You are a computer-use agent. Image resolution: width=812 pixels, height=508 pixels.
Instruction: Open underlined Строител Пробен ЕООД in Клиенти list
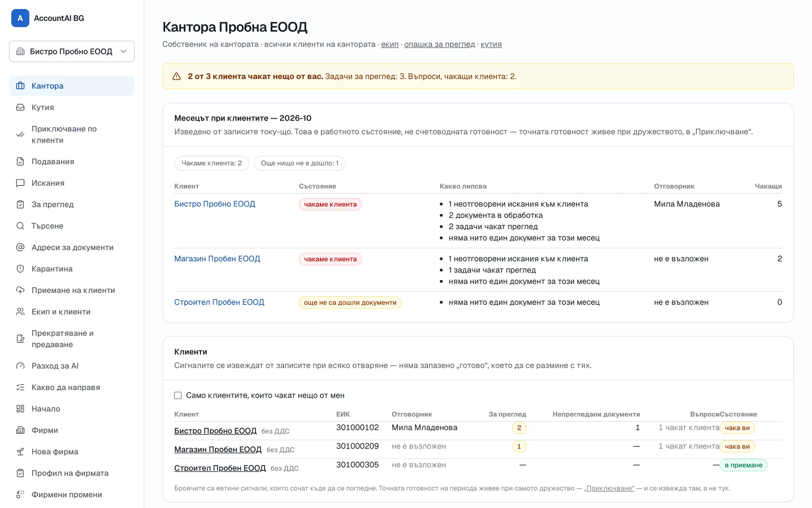pos(220,468)
